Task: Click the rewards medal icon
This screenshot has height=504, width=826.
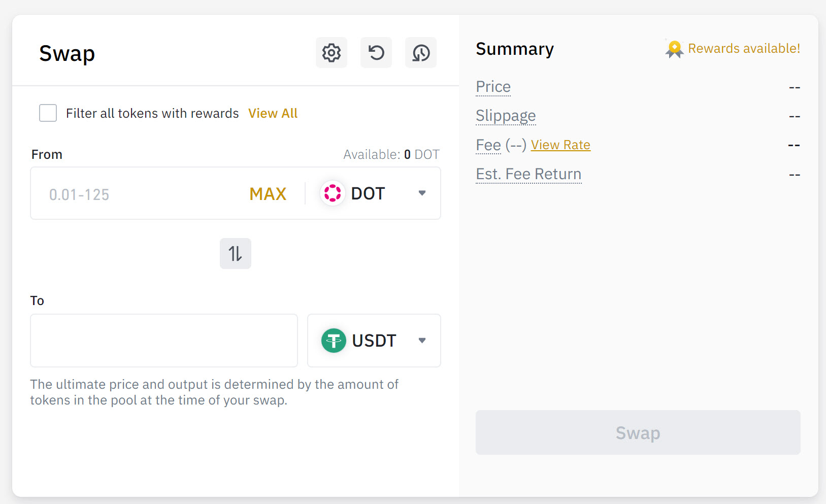Action: pyautogui.click(x=674, y=49)
